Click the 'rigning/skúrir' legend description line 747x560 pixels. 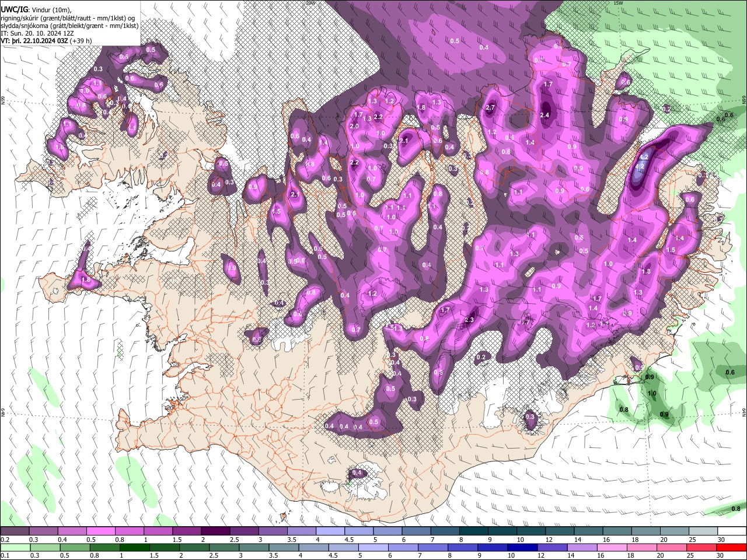[x=67, y=18]
